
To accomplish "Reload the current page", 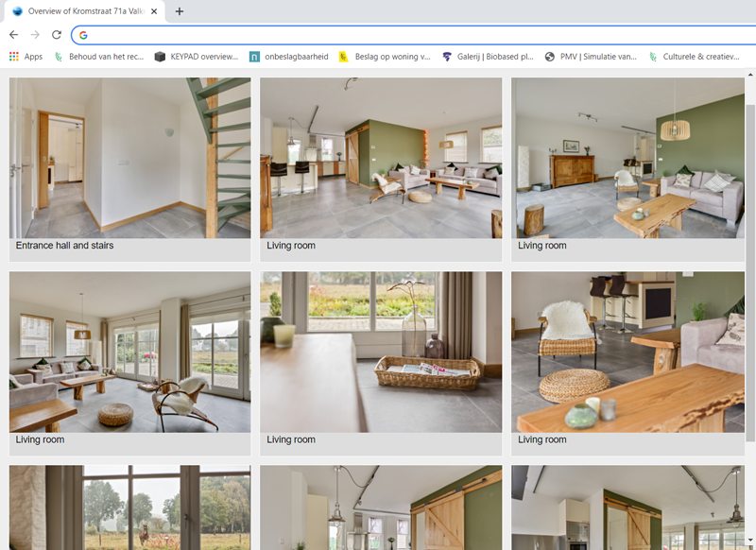I will click(57, 35).
